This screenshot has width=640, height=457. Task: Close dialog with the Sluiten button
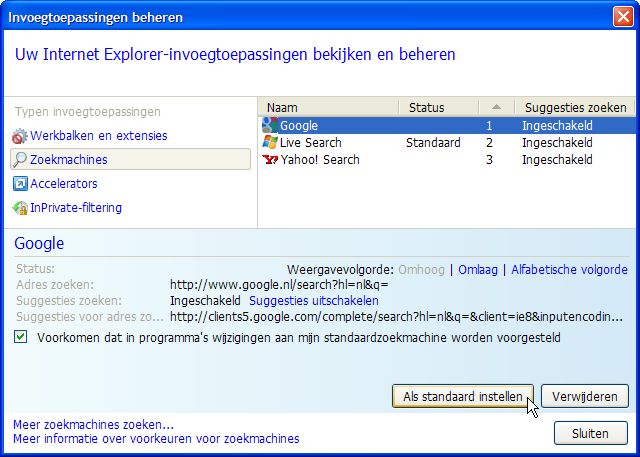point(590,433)
